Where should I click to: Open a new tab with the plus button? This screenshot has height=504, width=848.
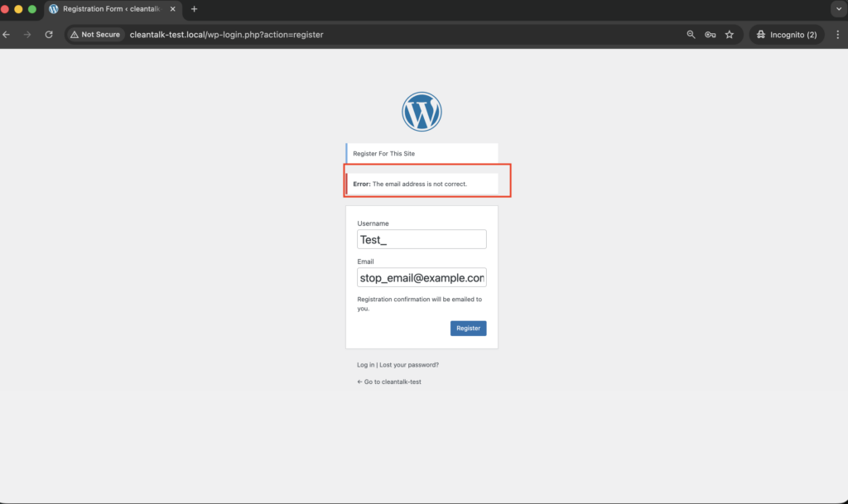[194, 9]
